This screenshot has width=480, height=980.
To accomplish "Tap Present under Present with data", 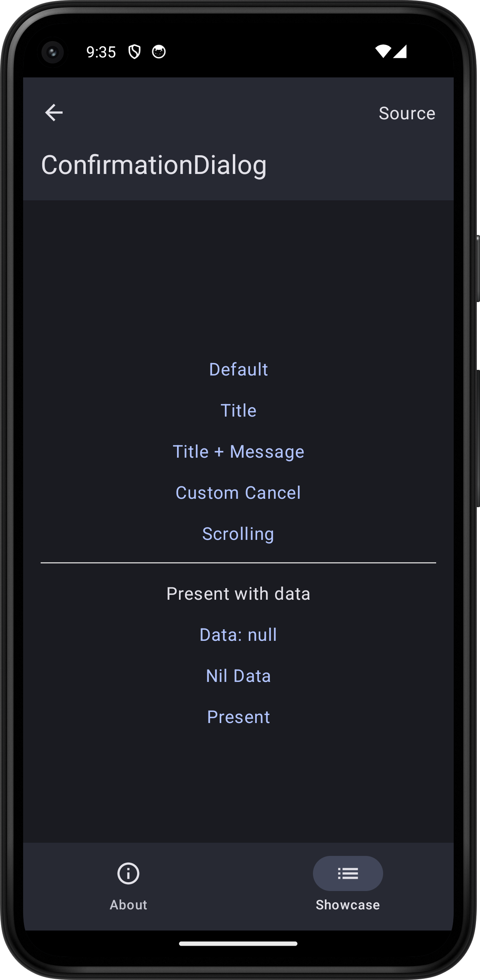I will (x=238, y=717).
